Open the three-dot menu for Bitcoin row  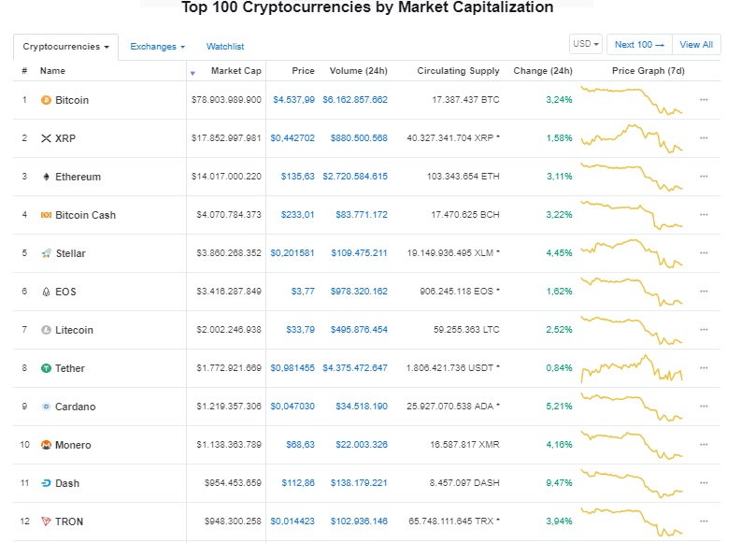pos(704,100)
